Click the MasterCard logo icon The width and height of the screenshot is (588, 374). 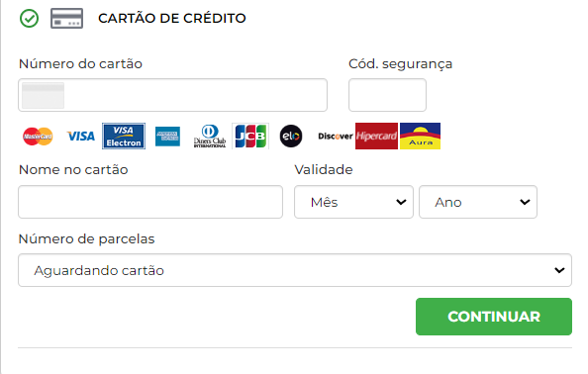click(x=38, y=136)
